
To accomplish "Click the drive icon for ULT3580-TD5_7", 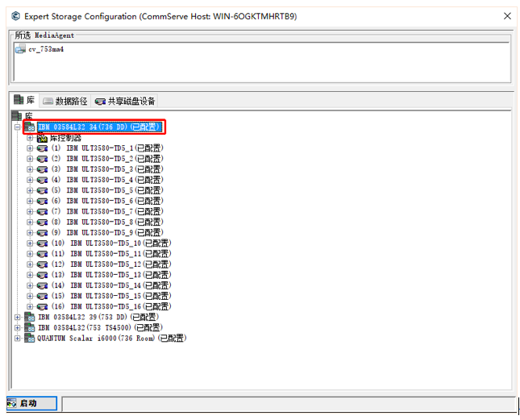I will click(x=42, y=211).
